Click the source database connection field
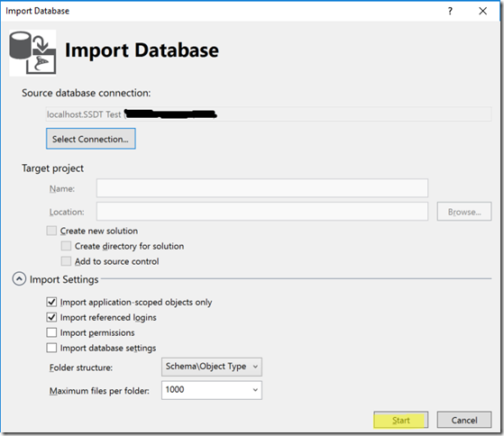This screenshot has height=436, width=504. pos(269,114)
